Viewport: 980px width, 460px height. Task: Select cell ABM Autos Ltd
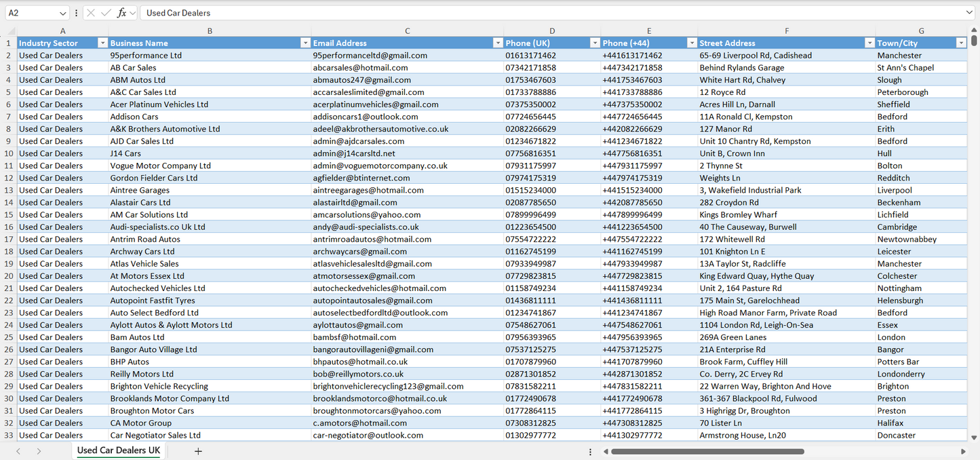(x=210, y=80)
